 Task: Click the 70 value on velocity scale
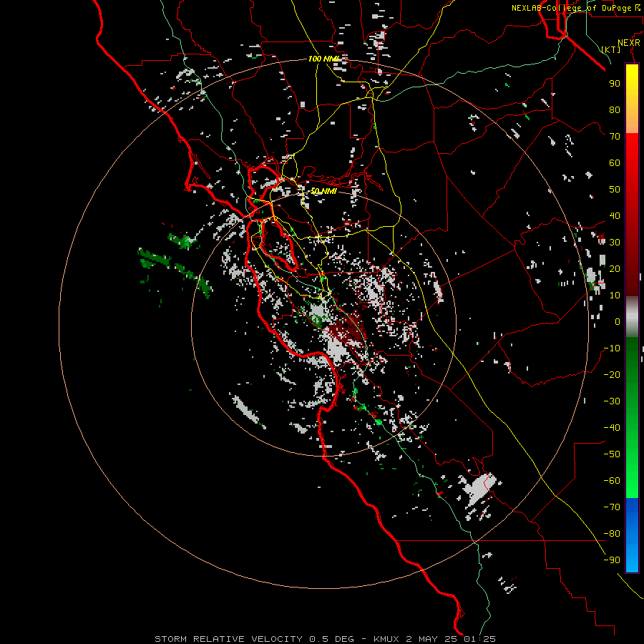click(x=615, y=137)
